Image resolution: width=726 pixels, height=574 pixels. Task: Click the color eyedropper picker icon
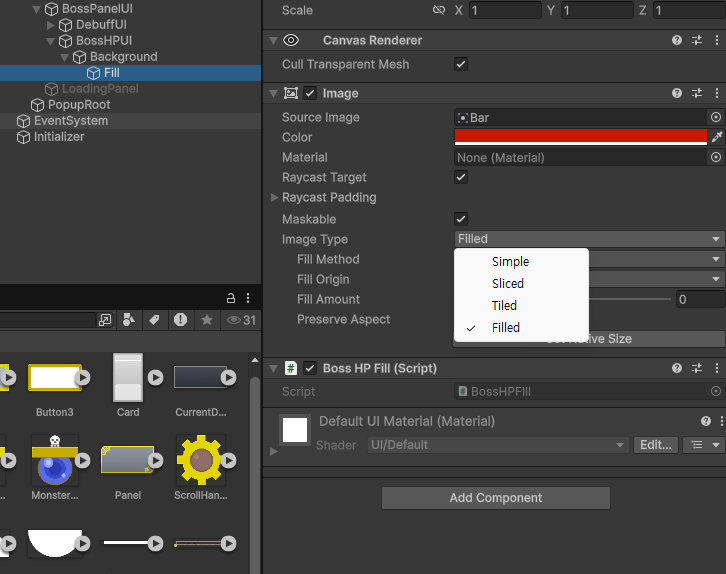pos(717,137)
